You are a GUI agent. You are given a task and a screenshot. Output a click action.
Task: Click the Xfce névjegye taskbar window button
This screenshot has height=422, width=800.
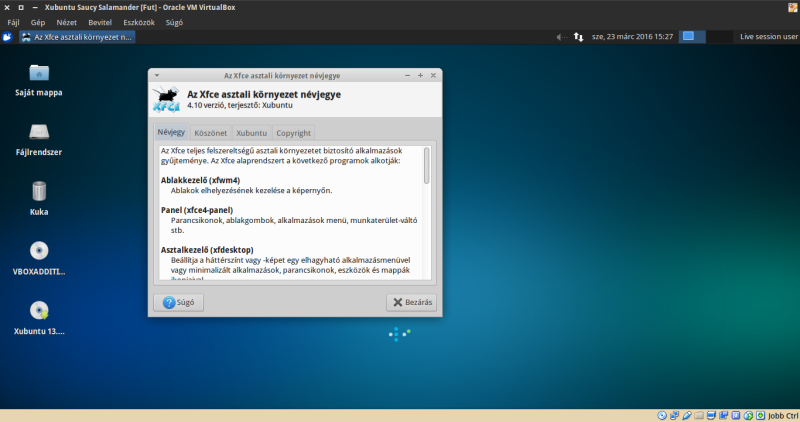pyautogui.click(x=77, y=37)
